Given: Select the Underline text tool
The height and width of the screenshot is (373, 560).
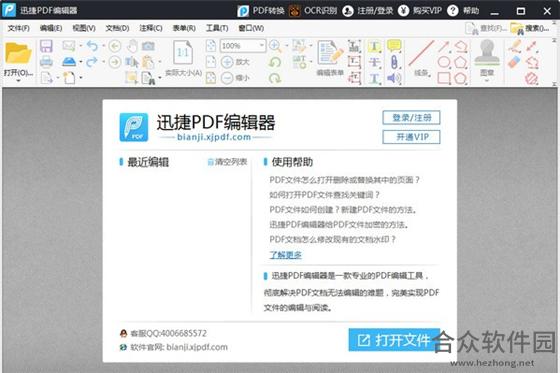Looking at the screenshot, I should (374, 78).
